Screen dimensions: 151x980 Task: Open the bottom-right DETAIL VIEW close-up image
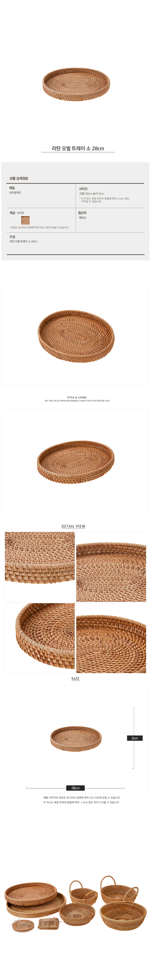click(111, 638)
